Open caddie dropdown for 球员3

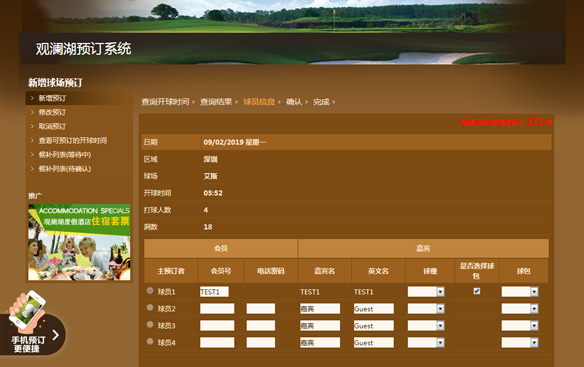[426, 326]
